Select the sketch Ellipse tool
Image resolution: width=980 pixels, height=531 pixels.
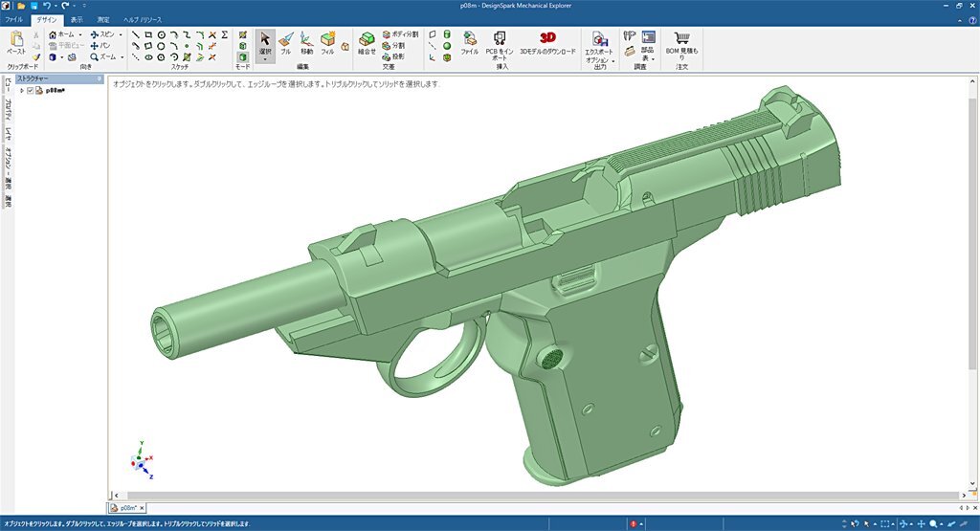pos(148,57)
